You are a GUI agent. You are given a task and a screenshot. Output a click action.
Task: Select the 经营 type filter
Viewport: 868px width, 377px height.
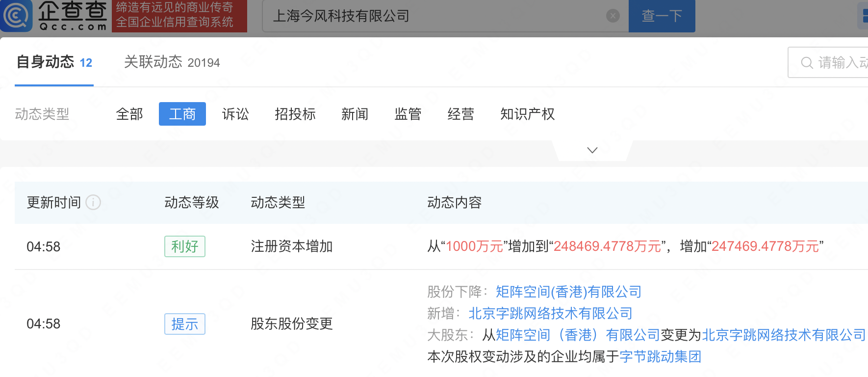point(461,114)
